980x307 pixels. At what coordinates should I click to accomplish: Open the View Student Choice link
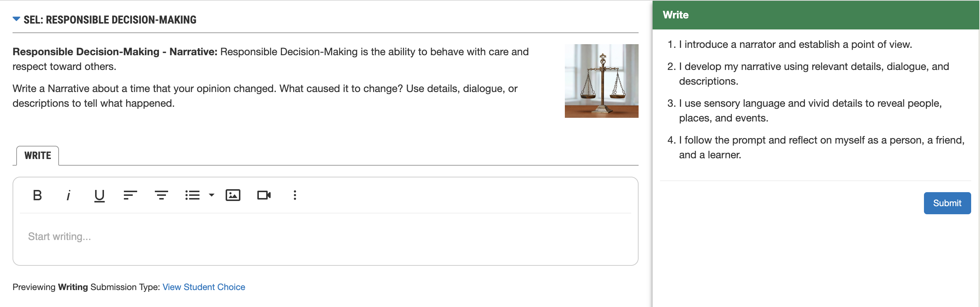point(204,287)
